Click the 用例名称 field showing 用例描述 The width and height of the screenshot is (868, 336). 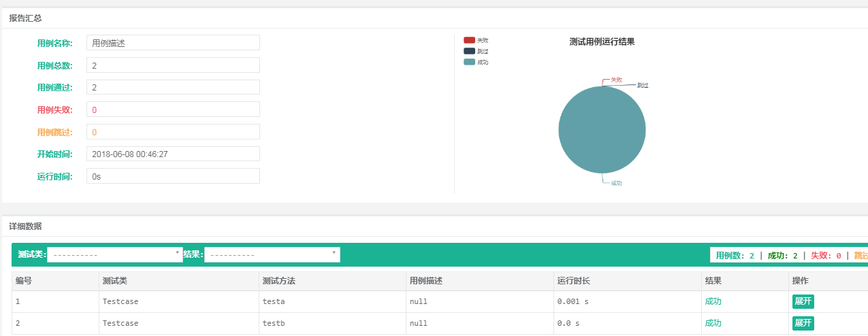pos(173,42)
